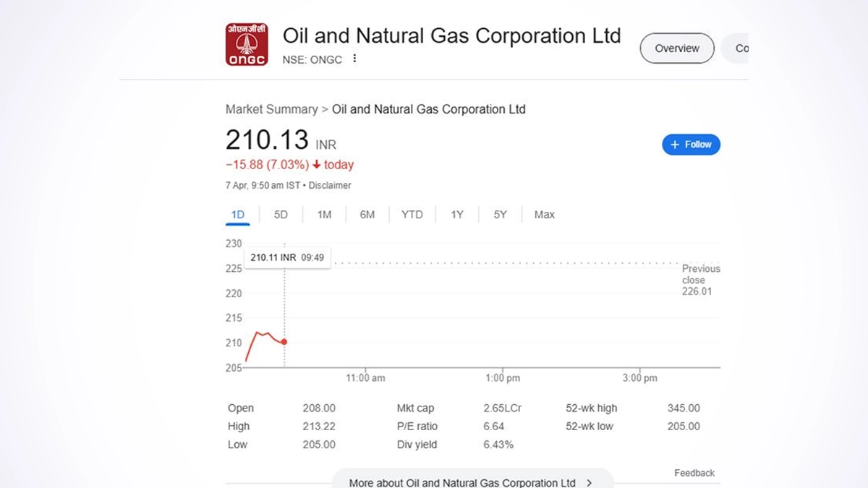868x488 pixels.
Task: Select the 5Y chart range
Action: pos(500,215)
